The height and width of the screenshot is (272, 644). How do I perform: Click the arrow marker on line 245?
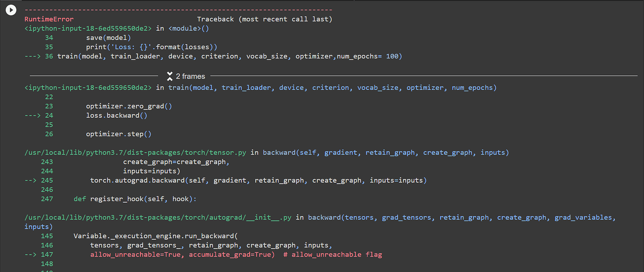tap(30, 180)
